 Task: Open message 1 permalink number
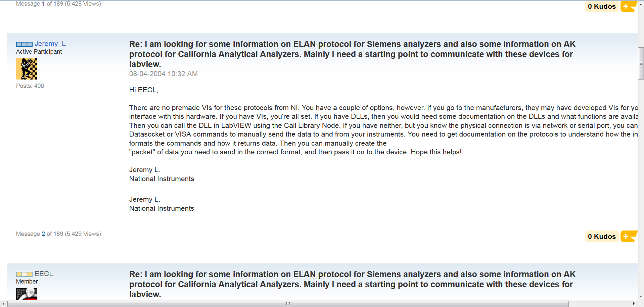tap(43, 4)
